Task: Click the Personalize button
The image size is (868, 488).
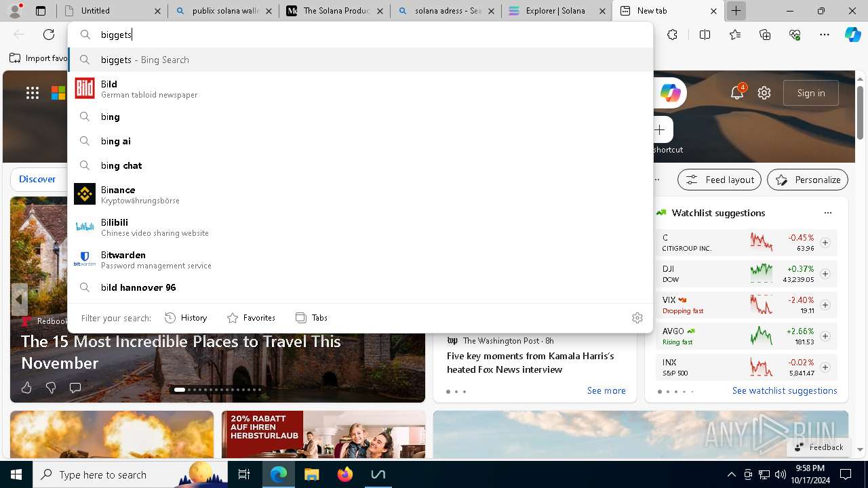Action: click(x=808, y=180)
